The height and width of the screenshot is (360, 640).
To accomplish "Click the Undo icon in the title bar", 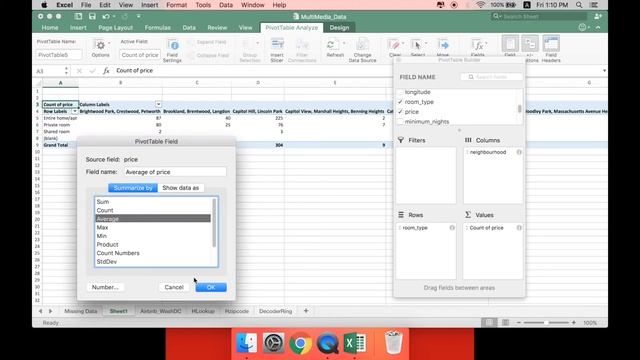I will (106, 16).
